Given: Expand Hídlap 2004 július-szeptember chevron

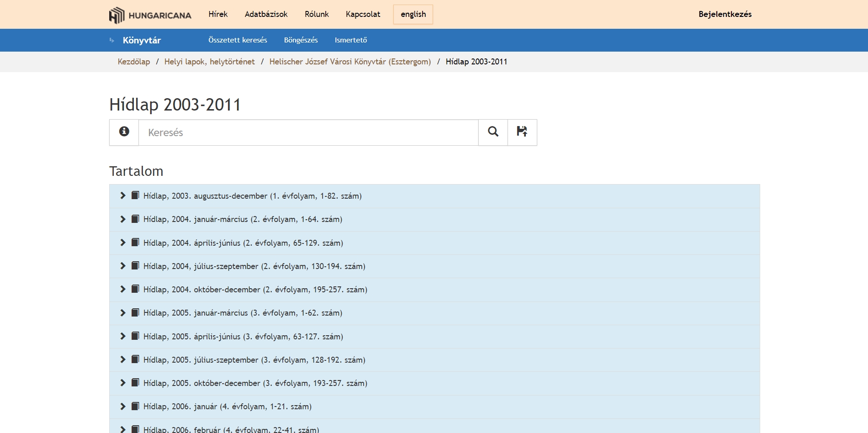Looking at the screenshot, I should coord(122,266).
